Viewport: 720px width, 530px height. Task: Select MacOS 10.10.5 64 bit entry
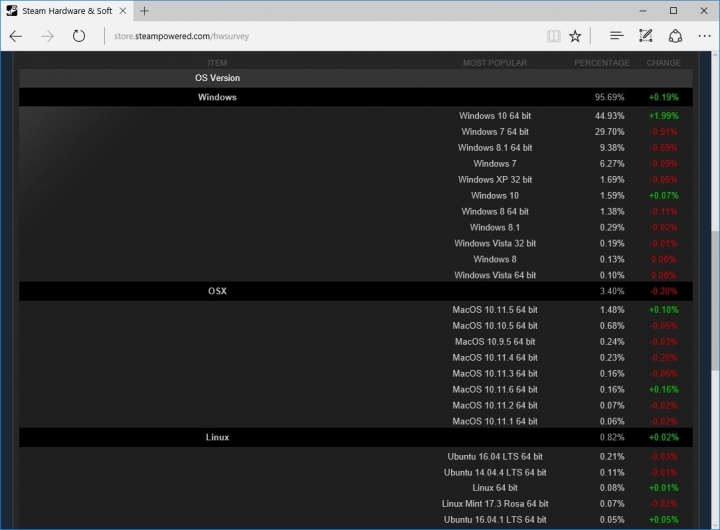(495, 326)
